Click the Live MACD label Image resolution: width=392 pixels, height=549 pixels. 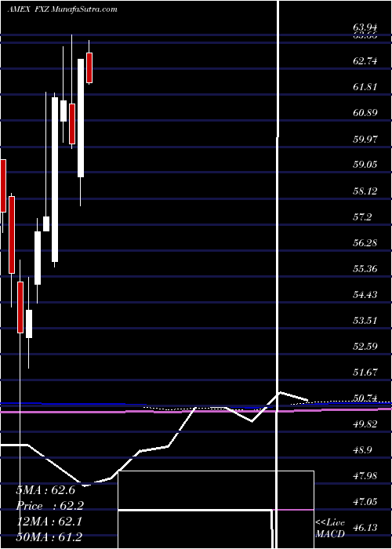click(x=330, y=529)
